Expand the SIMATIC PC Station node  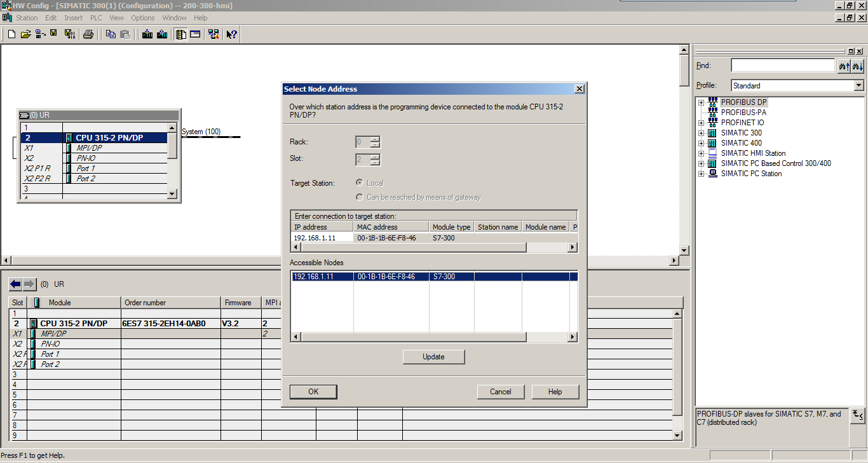pyautogui.click(x=702, y=174)
